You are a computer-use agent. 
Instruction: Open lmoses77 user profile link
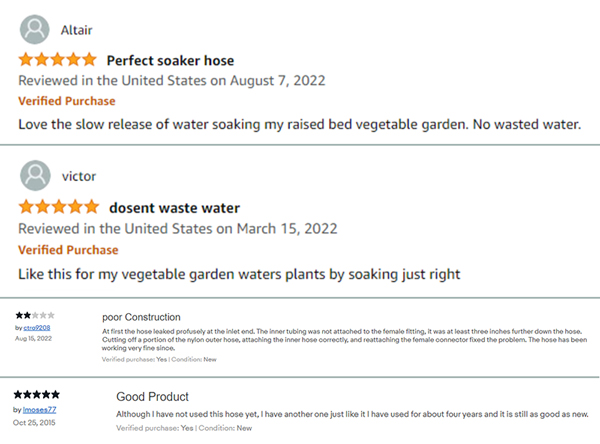coord(39,410)
